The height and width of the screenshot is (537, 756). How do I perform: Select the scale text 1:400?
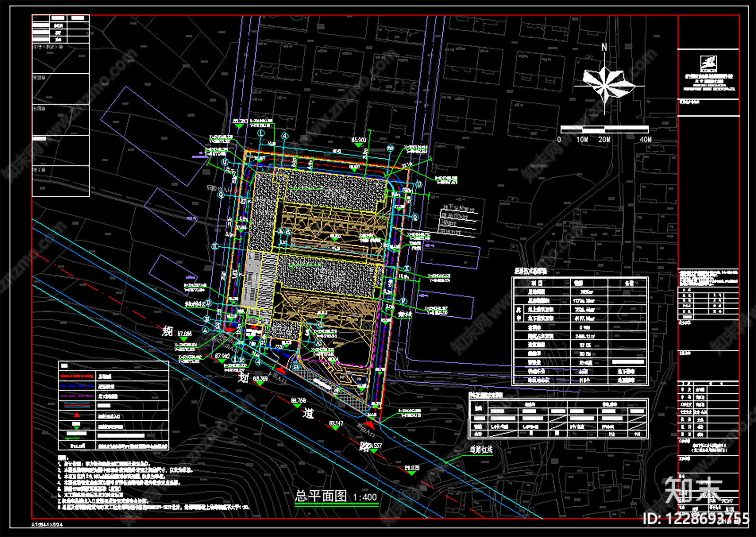click(x=365, y=497)
